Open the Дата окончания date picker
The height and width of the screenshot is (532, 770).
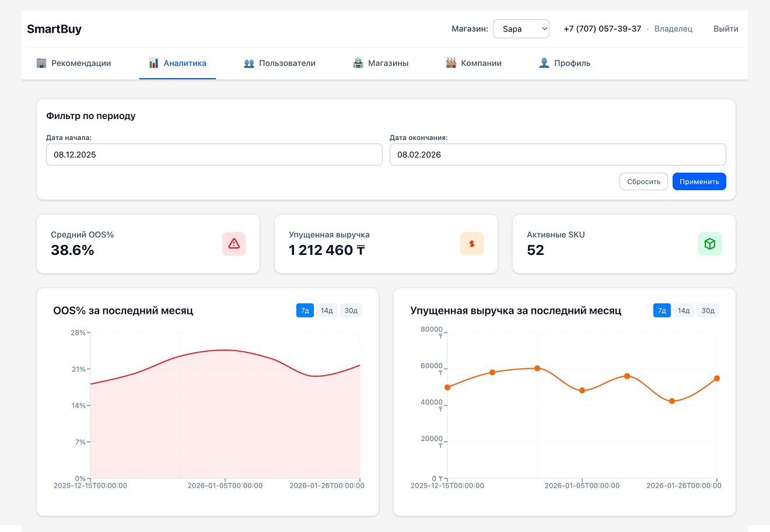[x=557, y=155]
